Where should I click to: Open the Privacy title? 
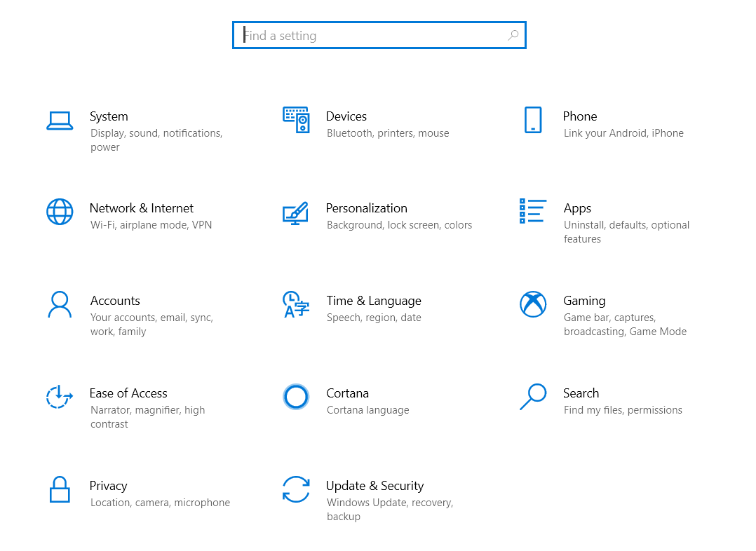click(109, 486)
